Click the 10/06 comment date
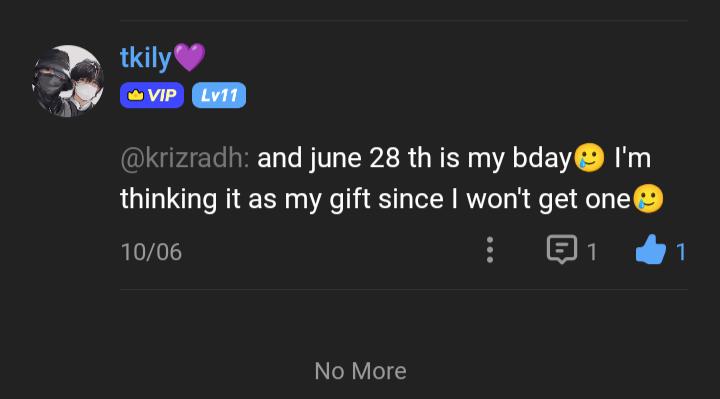 click(151, 252)
